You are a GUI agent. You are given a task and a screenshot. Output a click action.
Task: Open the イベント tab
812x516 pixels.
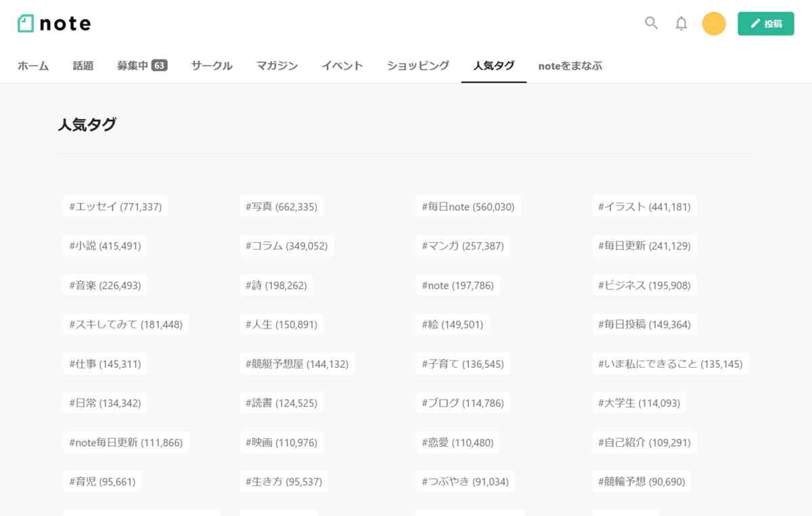pyautogui.click(x=342, y=66)
